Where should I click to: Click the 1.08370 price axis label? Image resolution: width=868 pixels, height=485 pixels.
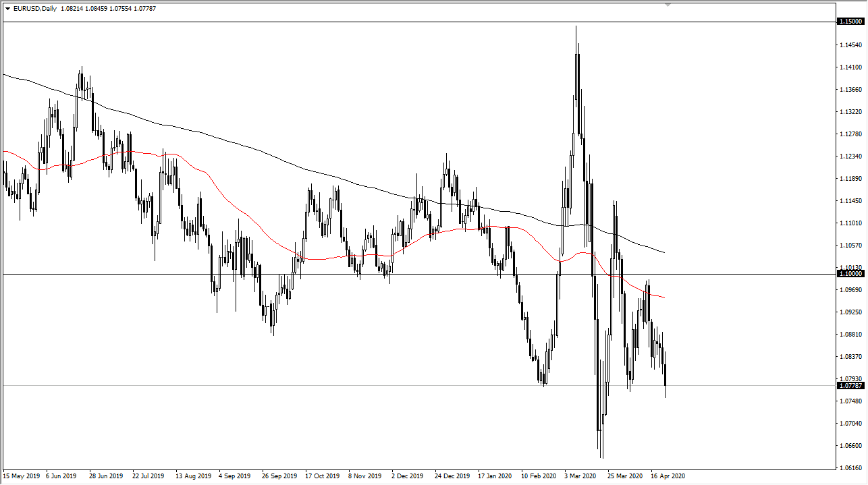[850, 357]
